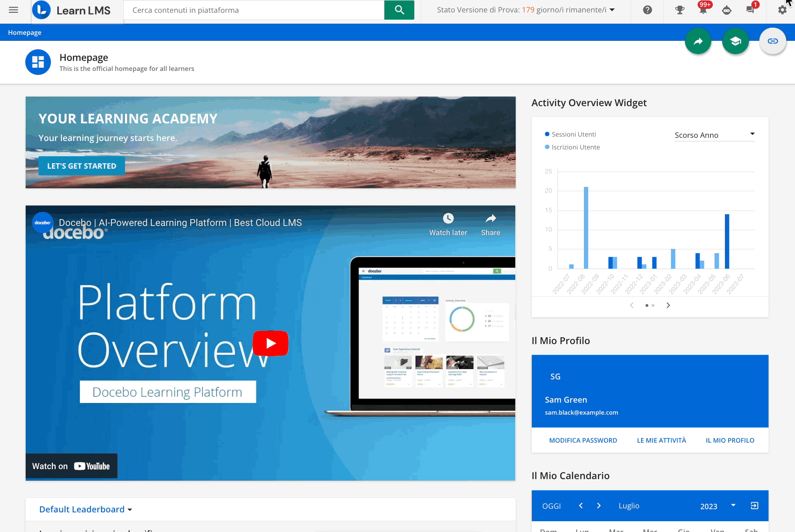Viewport: 795px width, 532px height.
Task: Open the virtual coach robot icon
Action: [726, 10]
